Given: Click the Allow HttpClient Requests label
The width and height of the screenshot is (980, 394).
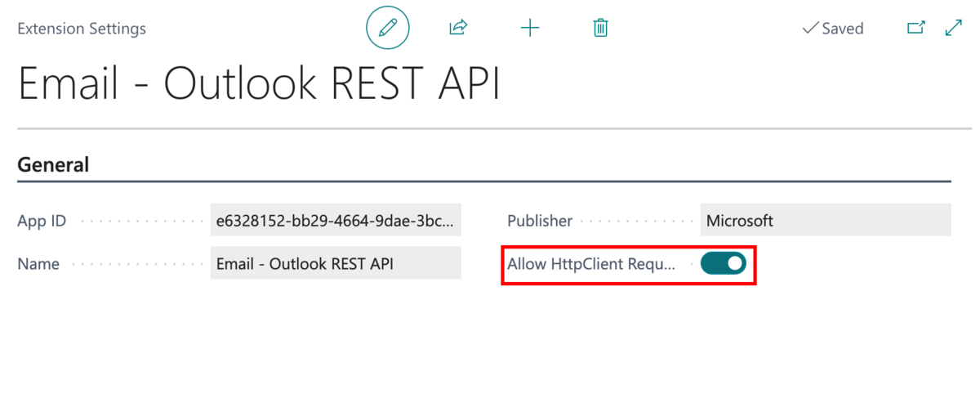Looking at the screenshot, I should (592, 264).
